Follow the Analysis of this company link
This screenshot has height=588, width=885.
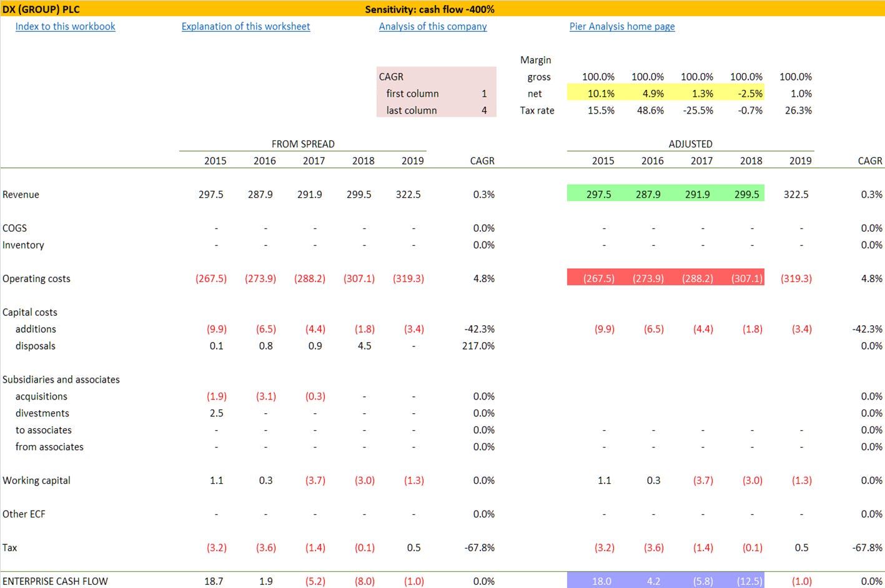pos(433,26)
